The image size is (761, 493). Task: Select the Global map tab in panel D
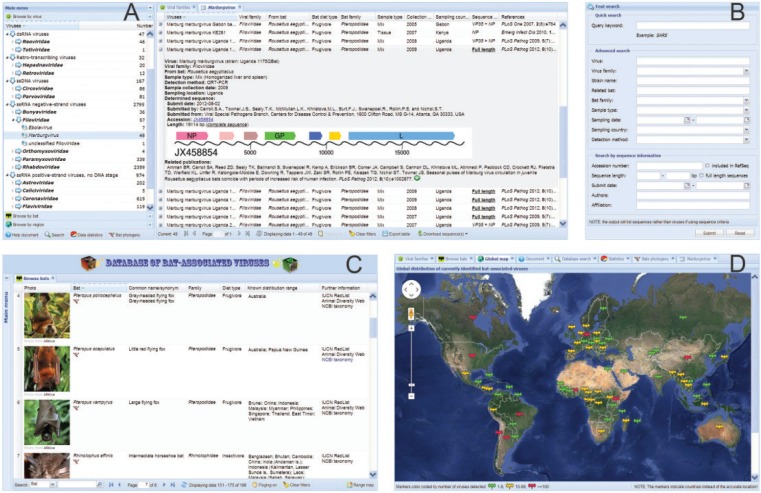click(493, 259)
